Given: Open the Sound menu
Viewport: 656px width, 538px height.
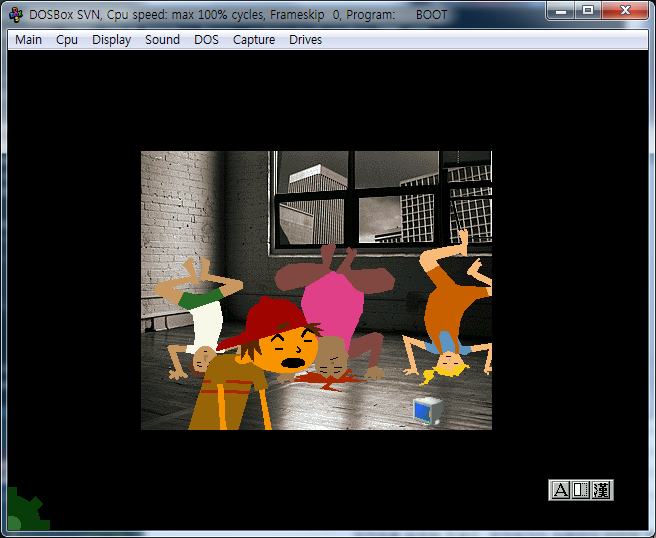Looking at the screenshot, I should tap(162, 40).
